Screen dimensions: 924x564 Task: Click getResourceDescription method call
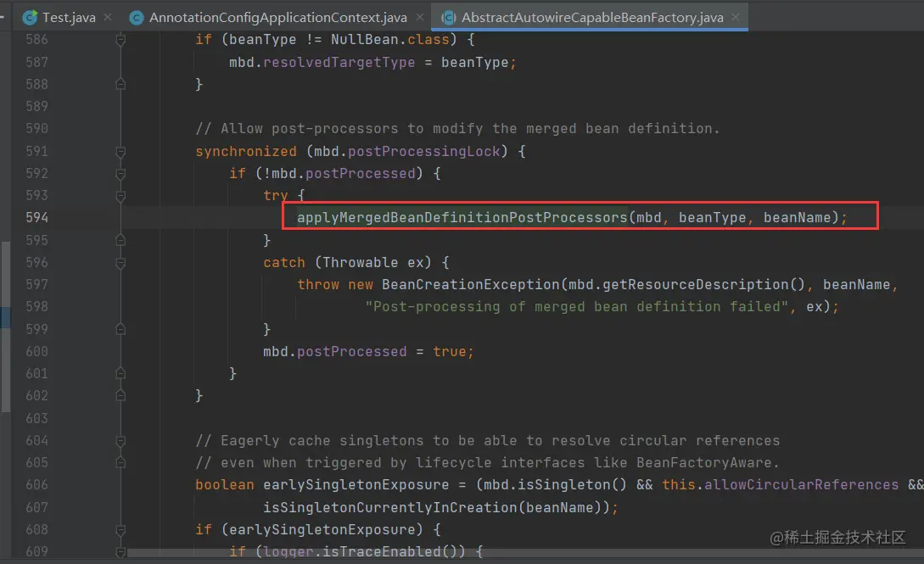696,284
